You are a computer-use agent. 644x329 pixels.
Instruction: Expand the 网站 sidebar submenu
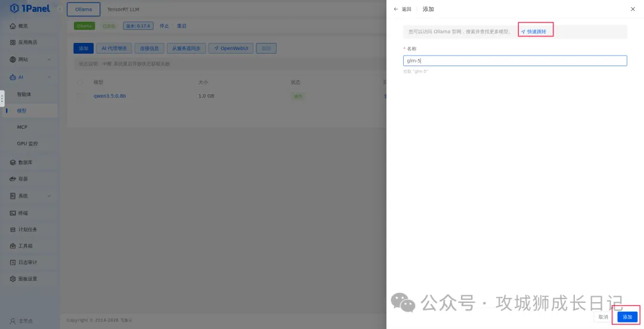49,60
